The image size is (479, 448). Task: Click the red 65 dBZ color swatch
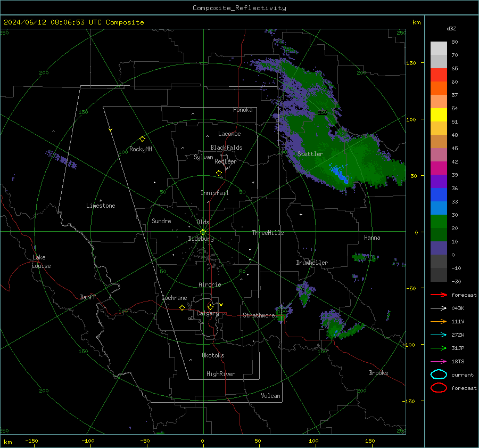click(439, 75)
